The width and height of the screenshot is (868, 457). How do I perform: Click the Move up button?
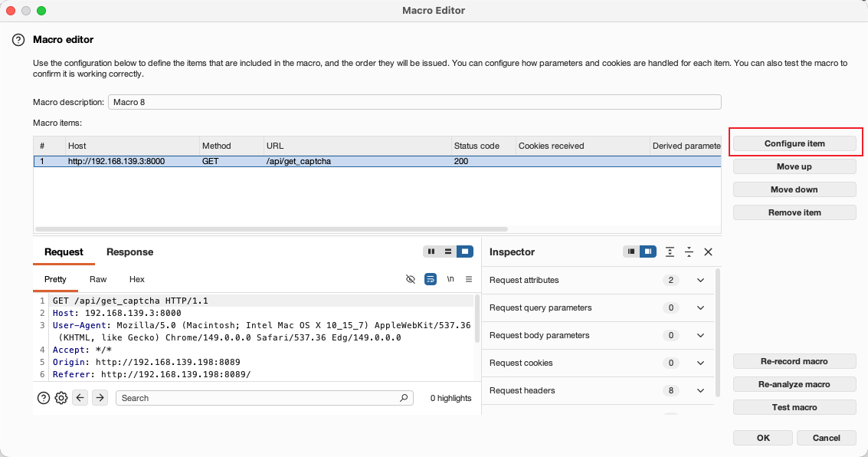(x=794, y=166)
